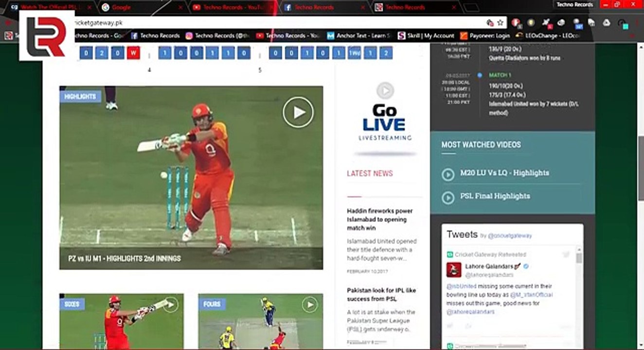This screenshot has width=644, height=350.
Task: Open Haddin fireworks power Islamabad article
Action: (380, 219)
